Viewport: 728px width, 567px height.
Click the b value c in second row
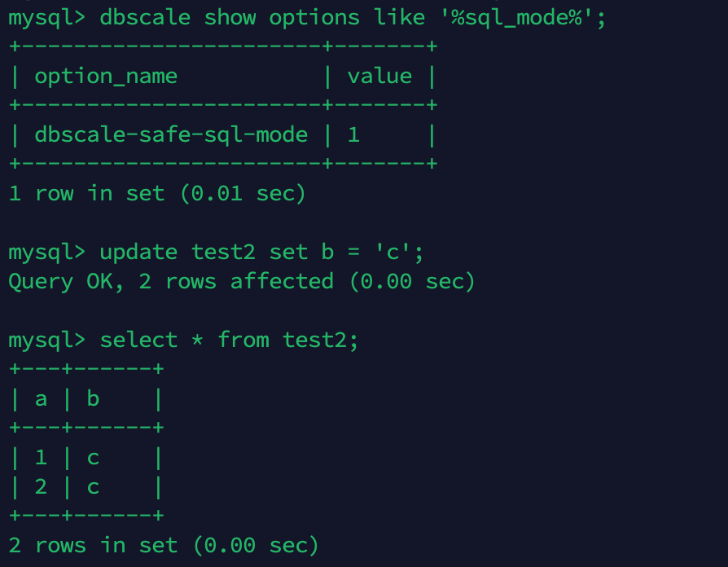coord(93,488)
